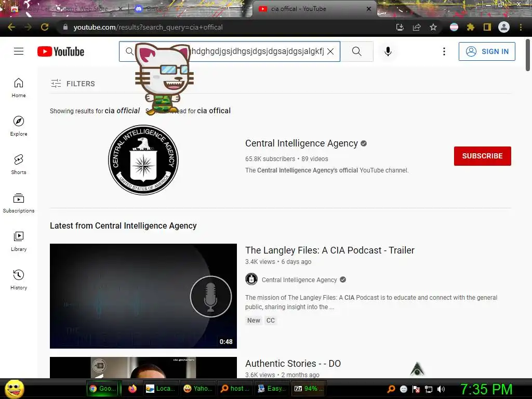
Task: Click the magnifier search button
Action: pos(356,51)
